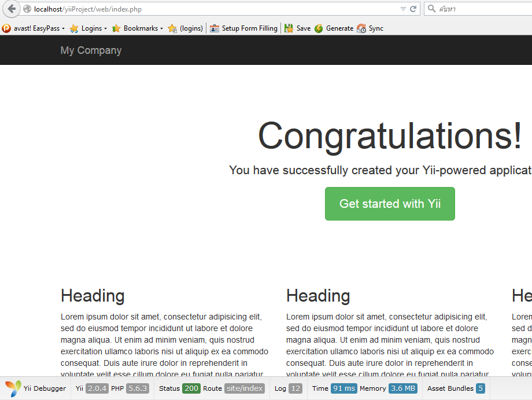
Task: Click the second column Heading title
Action: pyautogui.click(x=318, y=295)
